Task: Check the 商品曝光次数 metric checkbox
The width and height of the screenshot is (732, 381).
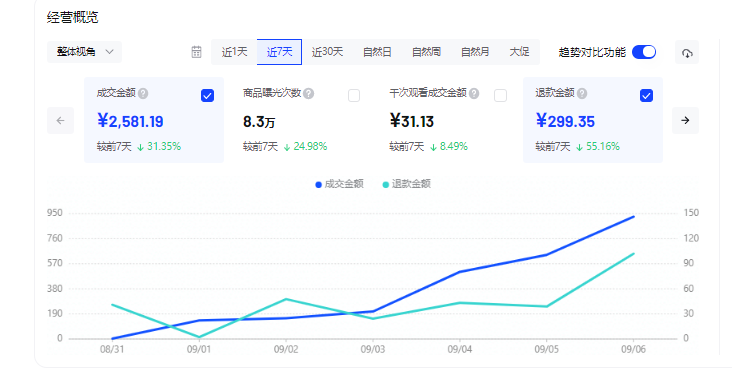Action: pos(354,96)
